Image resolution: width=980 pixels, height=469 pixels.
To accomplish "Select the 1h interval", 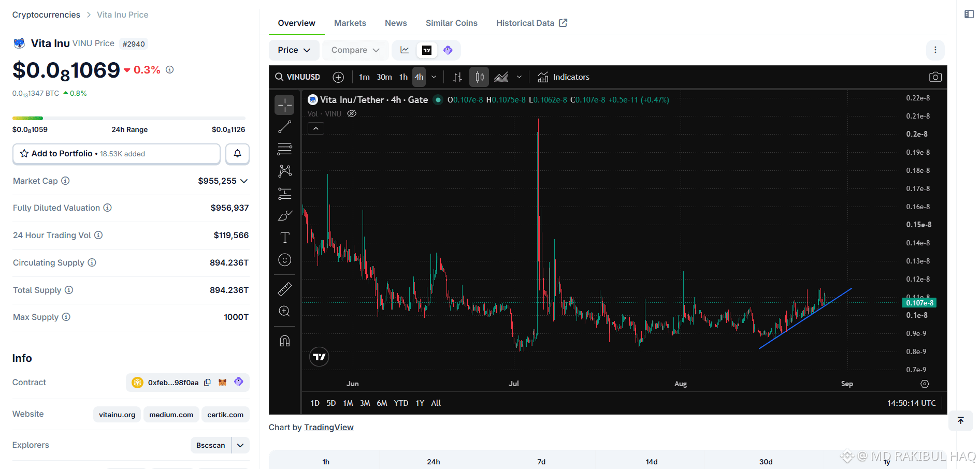I will 403,77.
